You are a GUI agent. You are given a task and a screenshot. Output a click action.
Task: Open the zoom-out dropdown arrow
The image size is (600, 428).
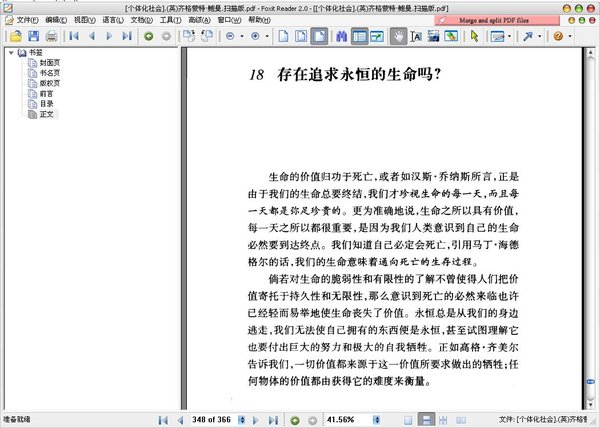(x=241, y=37)
